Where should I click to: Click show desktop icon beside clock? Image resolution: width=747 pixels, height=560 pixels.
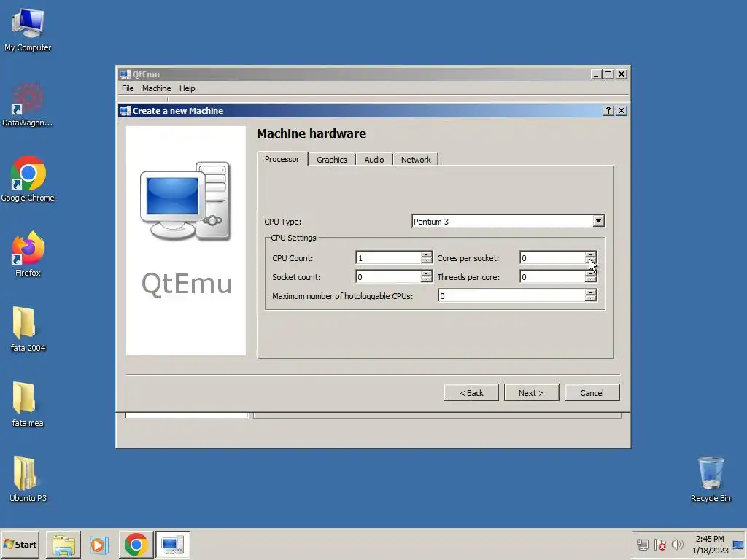pyautogui.click(x=738, y=544)
